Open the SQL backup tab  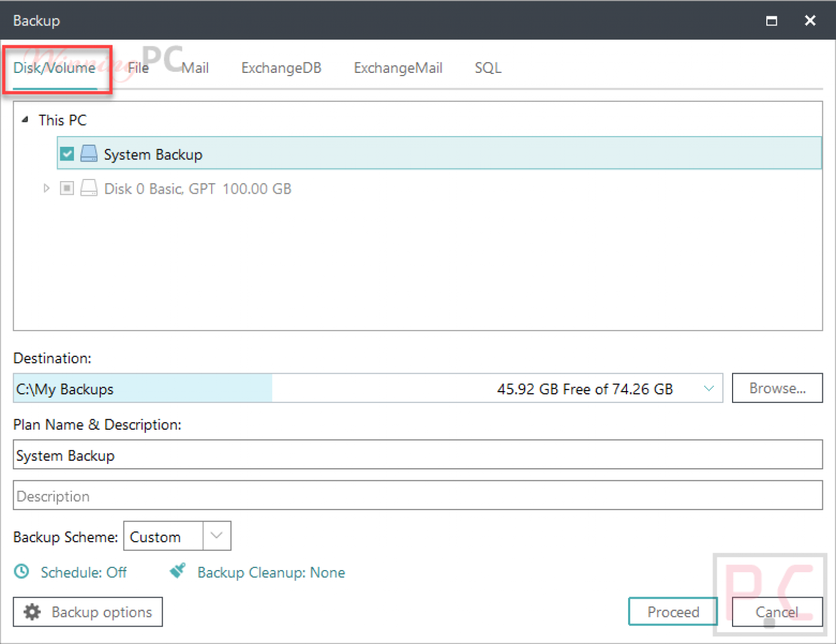(x=488, y=68)
